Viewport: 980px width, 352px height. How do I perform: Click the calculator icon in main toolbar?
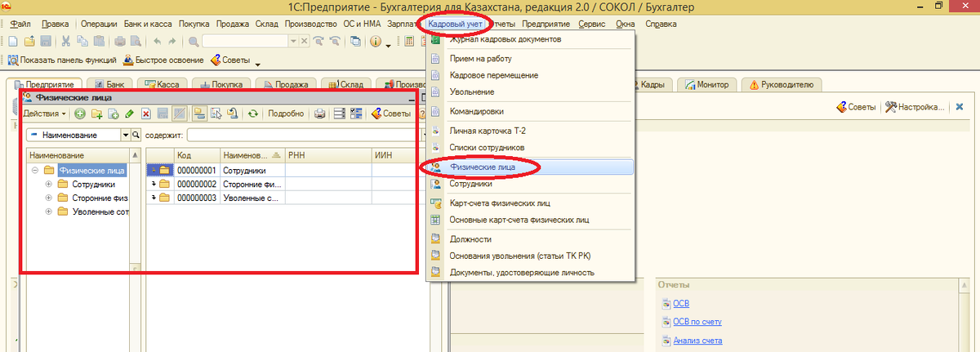click(409, 41)
